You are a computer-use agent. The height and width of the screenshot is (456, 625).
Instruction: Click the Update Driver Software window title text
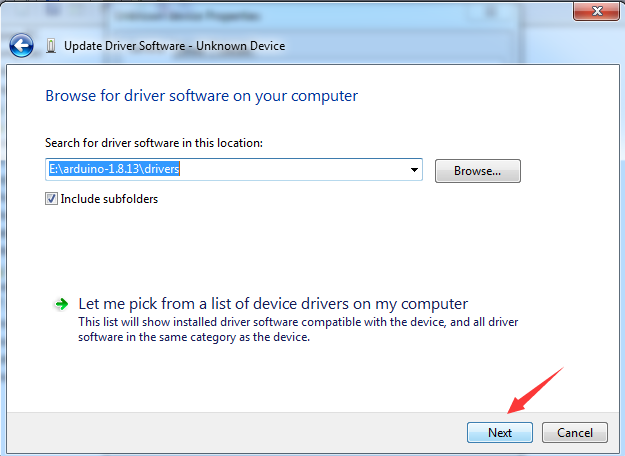click(174, 46)
